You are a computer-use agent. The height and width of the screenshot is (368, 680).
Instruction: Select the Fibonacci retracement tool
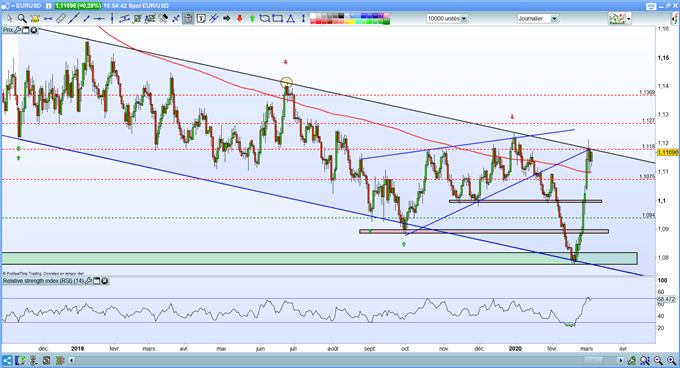[137, 19]
